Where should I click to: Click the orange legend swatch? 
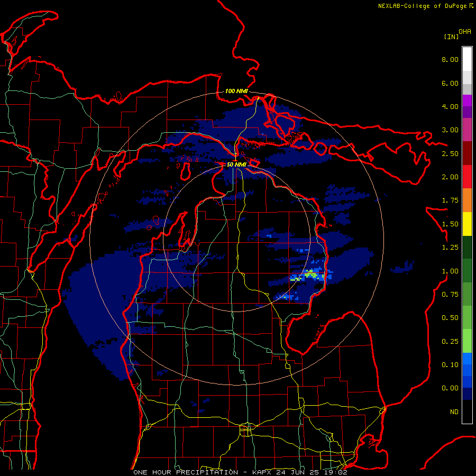[x=467, y=200]
